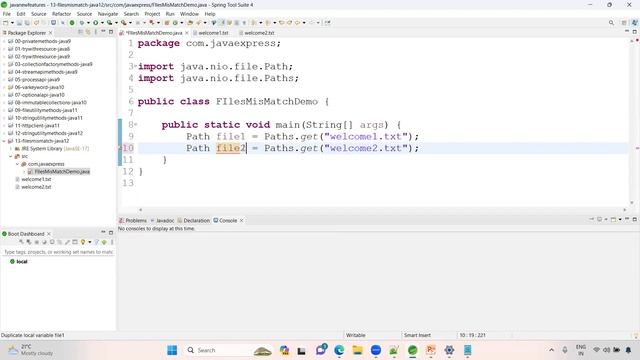Click the New file toolbar icon
Viewport: 640px width, 360px height.
(5, 23)
